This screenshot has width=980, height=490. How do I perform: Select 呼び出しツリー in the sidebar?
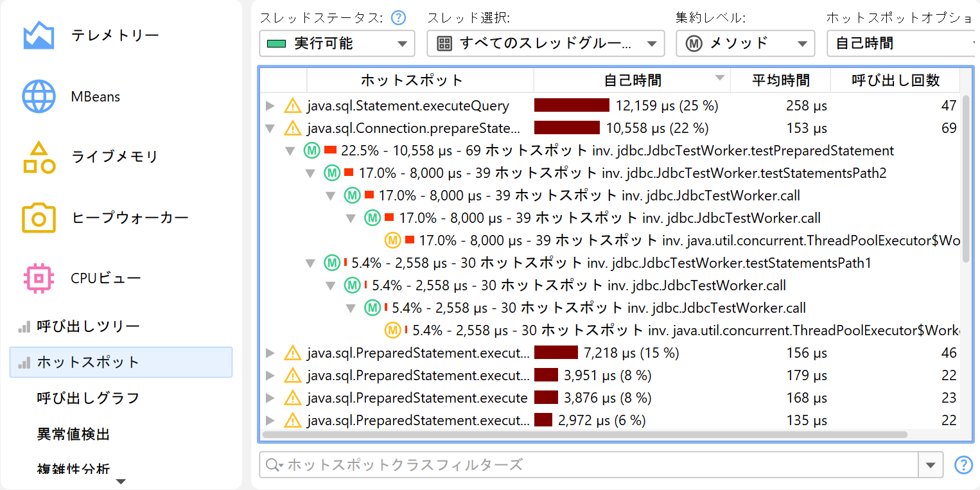(x=88, y=326)
